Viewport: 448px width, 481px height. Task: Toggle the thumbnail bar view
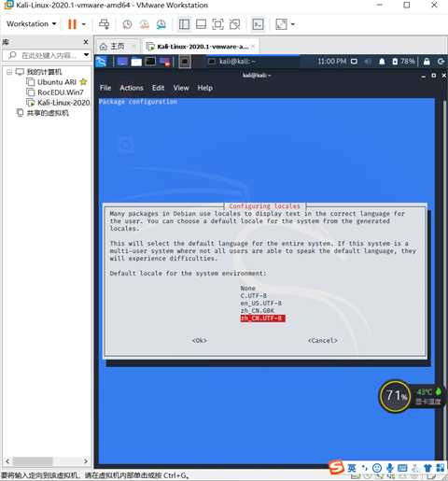(x=201, y=24)
